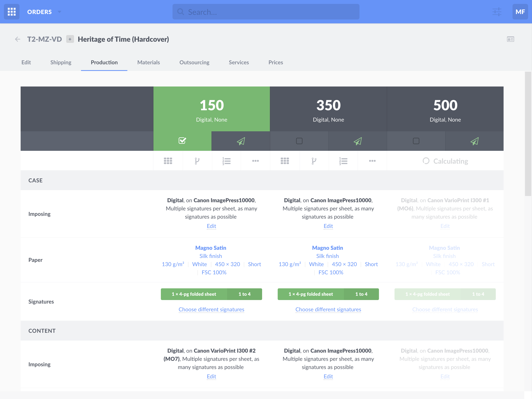This screenshot has height=399, width=532.
Task: Open the apps grid menu icon
Action: [11, 11]
